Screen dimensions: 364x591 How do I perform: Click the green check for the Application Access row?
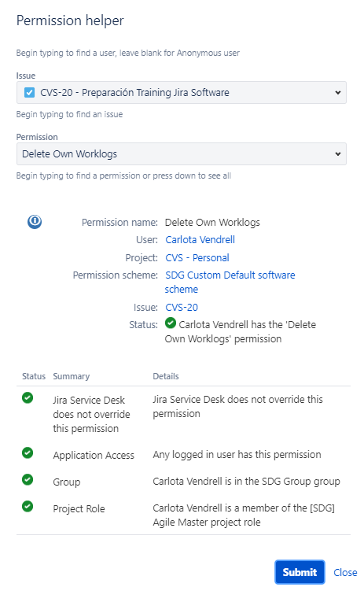click(28, 452)
